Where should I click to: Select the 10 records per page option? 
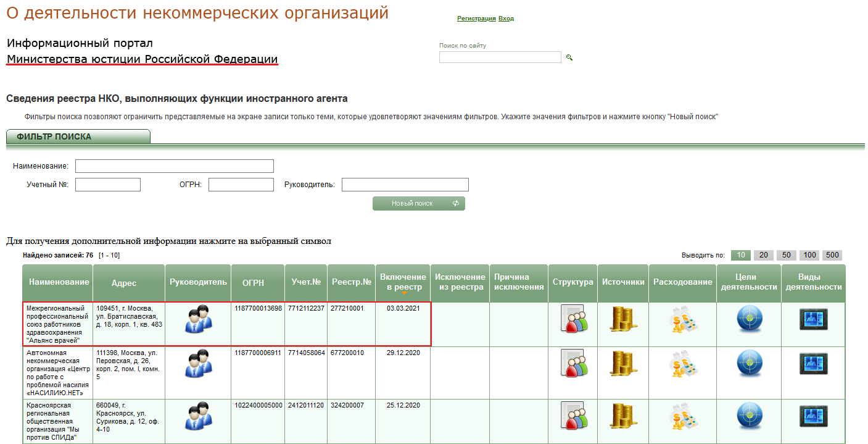coord(740,255)
